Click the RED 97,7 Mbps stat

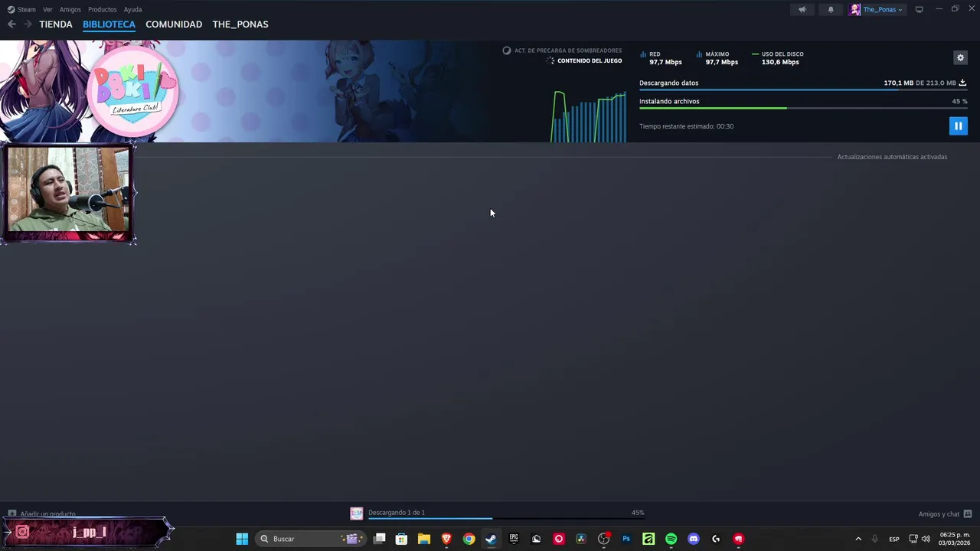pyautogui.click(x=661, y=58)
